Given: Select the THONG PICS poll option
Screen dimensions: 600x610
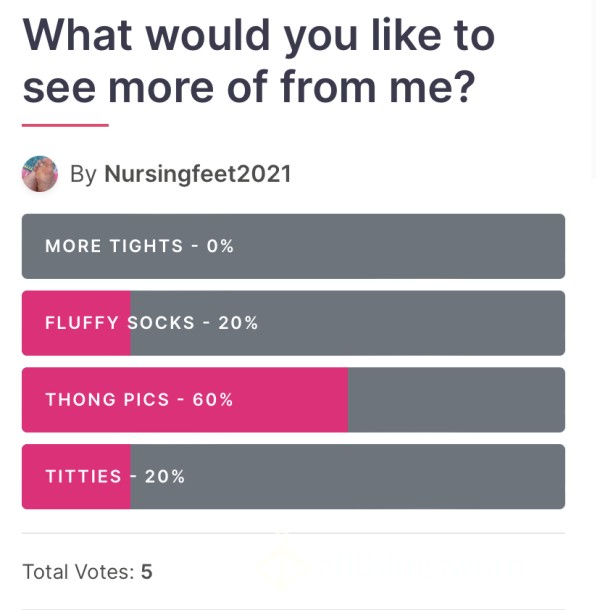Looking at the screenshot, I should pyautogui.click(x=293, y=400).
